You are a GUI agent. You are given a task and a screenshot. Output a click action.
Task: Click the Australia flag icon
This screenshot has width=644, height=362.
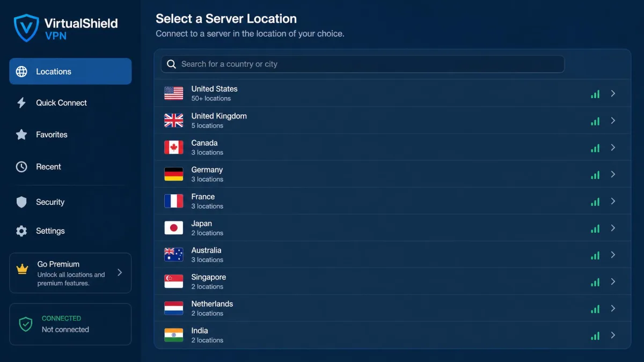[x=174, y=255]
